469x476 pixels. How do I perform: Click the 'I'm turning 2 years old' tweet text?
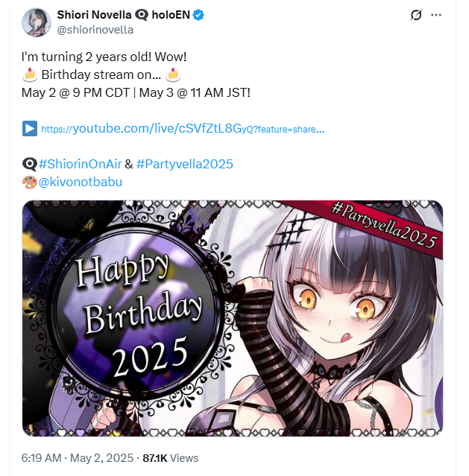[x=104, y=57]
